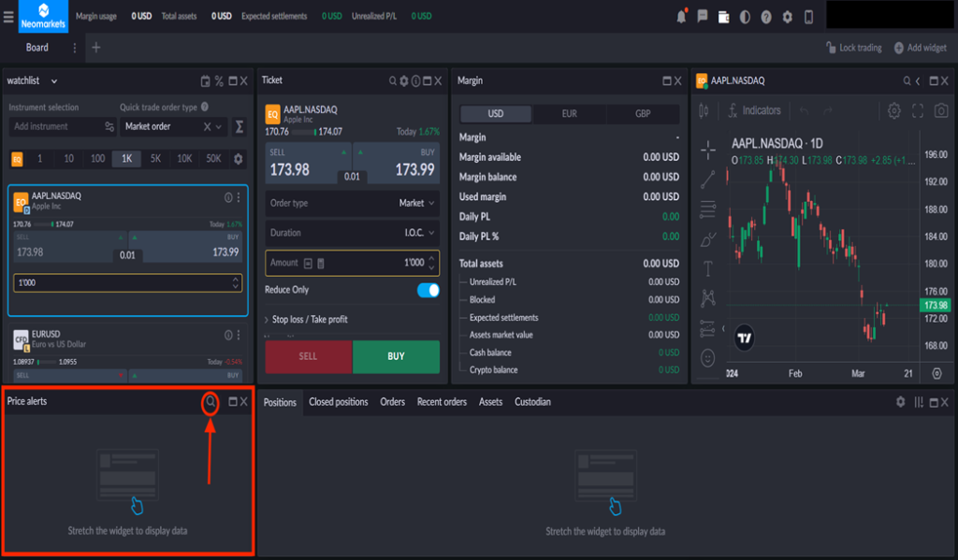The image size is (958, 560).
Task: Open the hamburger menu icon
Action: [8, 16]
